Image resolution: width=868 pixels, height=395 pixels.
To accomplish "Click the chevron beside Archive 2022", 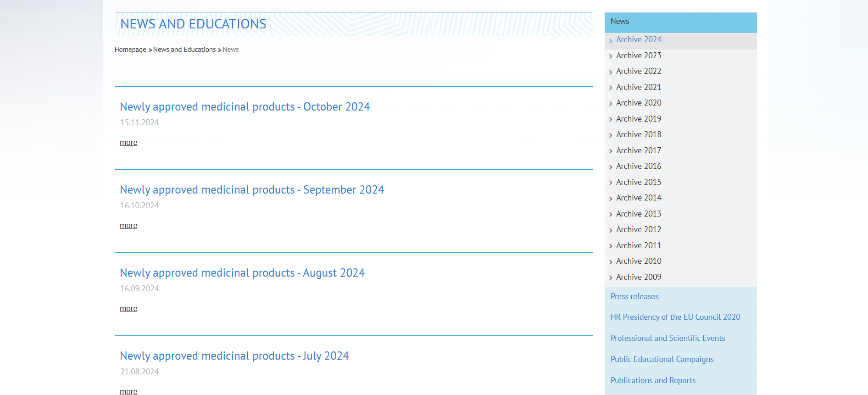I will coord(611,72).
